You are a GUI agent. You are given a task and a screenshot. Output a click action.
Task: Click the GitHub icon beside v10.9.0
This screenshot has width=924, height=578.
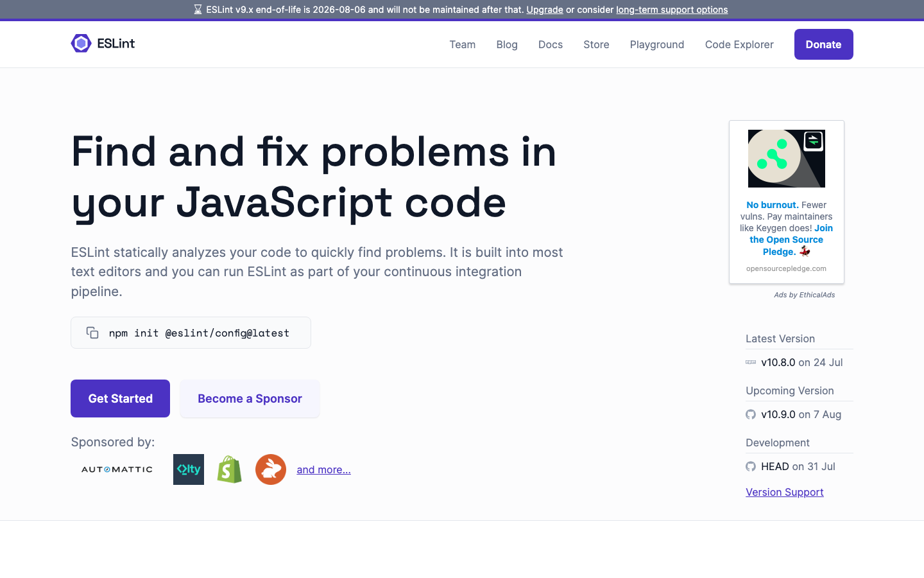[x=751, y=414]
